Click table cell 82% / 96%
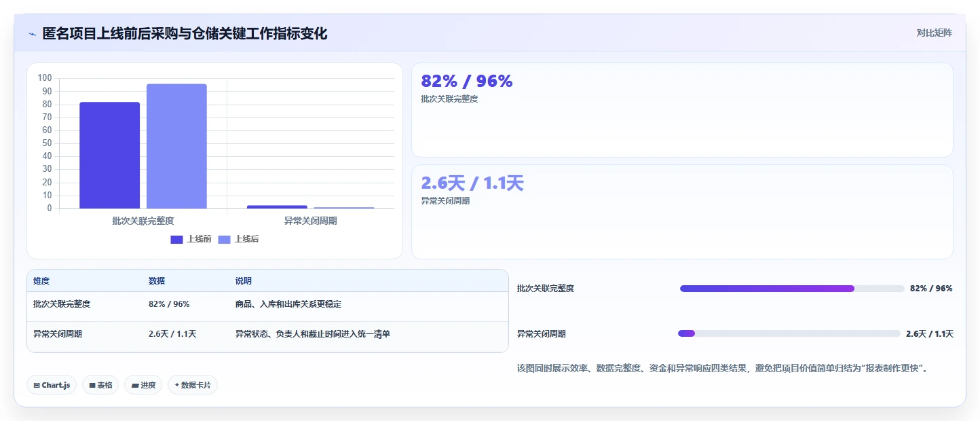Viewport: 980px width, 421px height. tap(169, 304)
